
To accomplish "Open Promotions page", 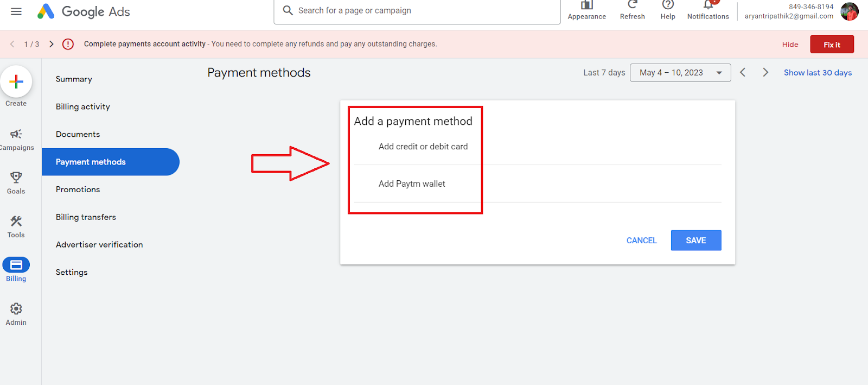I will click(78, 190).
